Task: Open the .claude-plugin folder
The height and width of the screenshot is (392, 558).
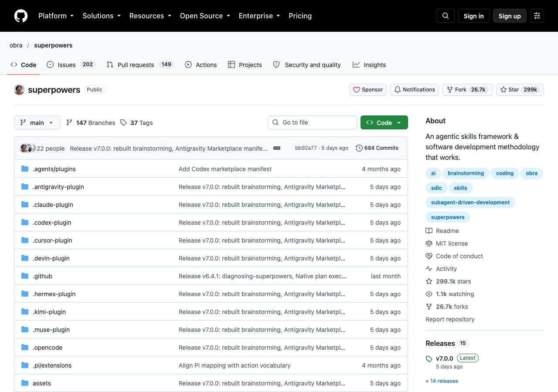Action: coord(53,205)
